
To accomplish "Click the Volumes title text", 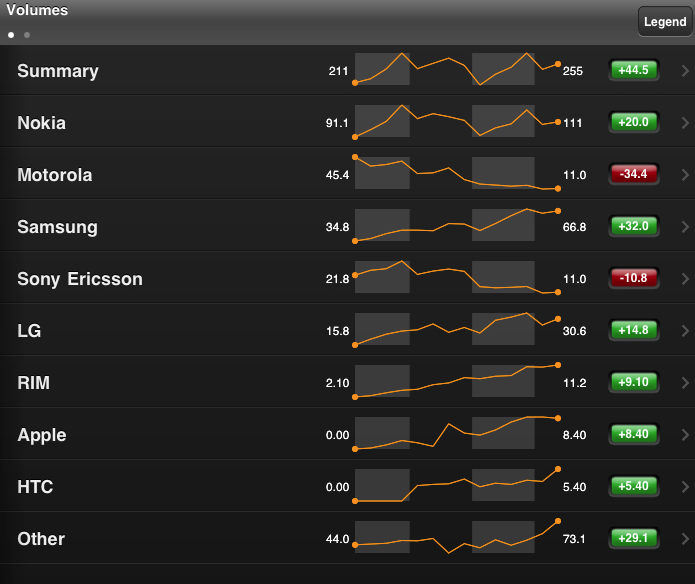I will pyautogui.click(x=37, y=10).
